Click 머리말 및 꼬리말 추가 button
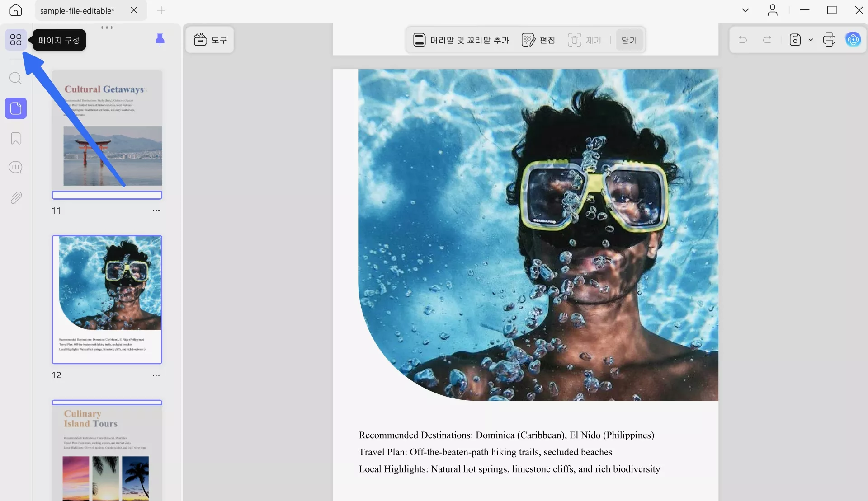 [461, 40]
